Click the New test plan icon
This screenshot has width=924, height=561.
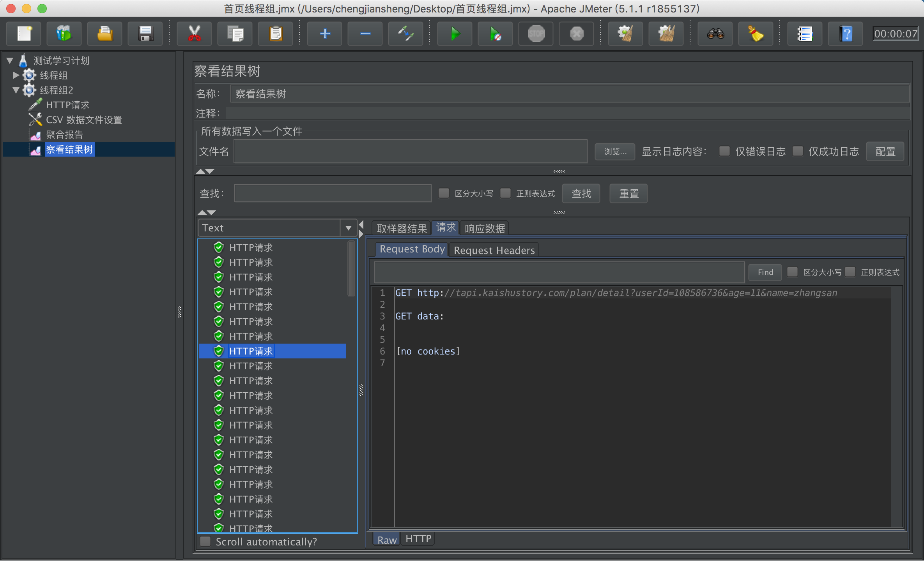click(24, 34)
